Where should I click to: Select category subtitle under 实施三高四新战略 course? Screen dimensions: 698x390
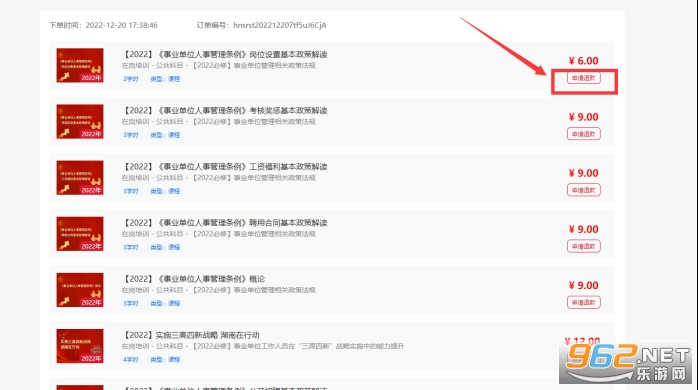click(263, 346)
